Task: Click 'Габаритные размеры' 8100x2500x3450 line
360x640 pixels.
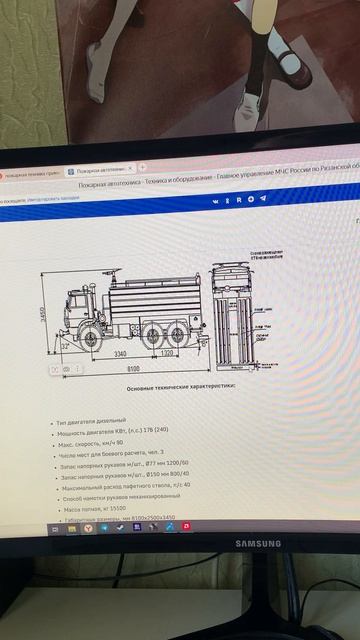Action: pyautogui.click(x=120, y=519)
